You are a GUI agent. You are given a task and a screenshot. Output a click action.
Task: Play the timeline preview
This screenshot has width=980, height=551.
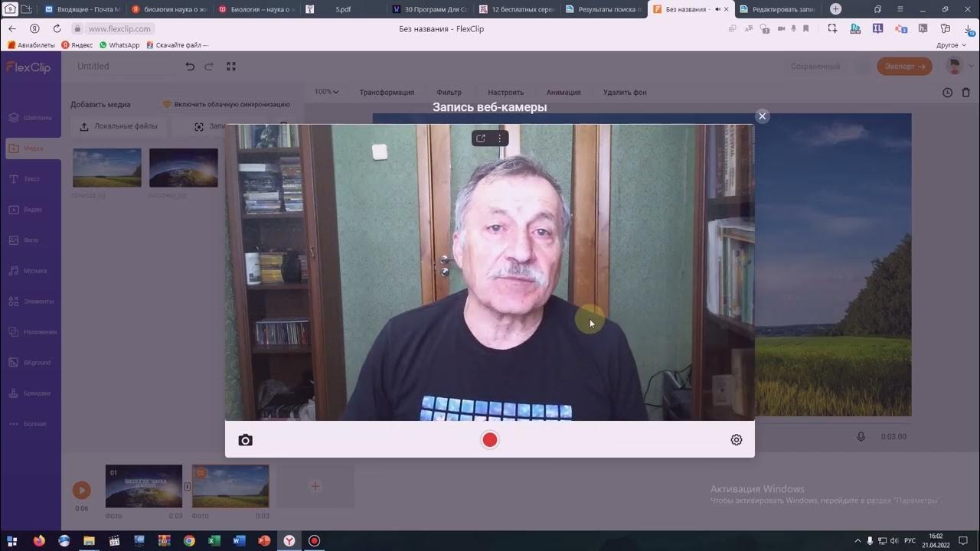(81, 490)
